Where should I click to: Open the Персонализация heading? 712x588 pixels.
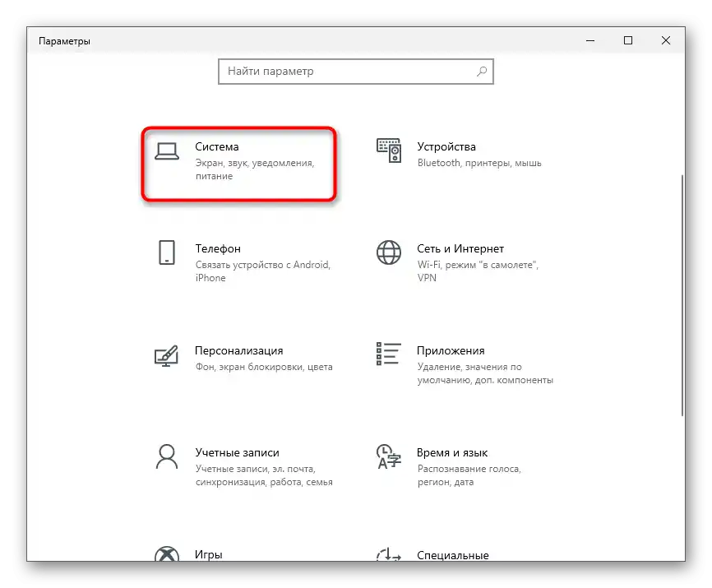coord(239,350)
